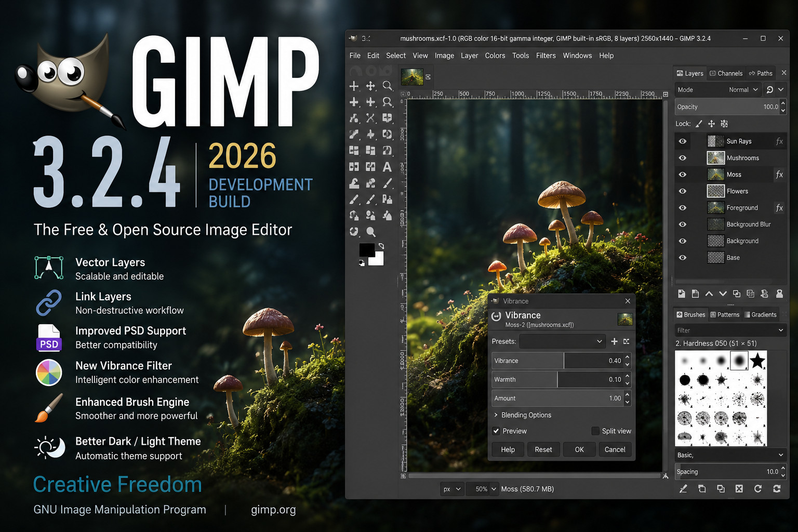Click the lock pixels brush icon
Screen dimensions: 798x532
coord(699,124)
